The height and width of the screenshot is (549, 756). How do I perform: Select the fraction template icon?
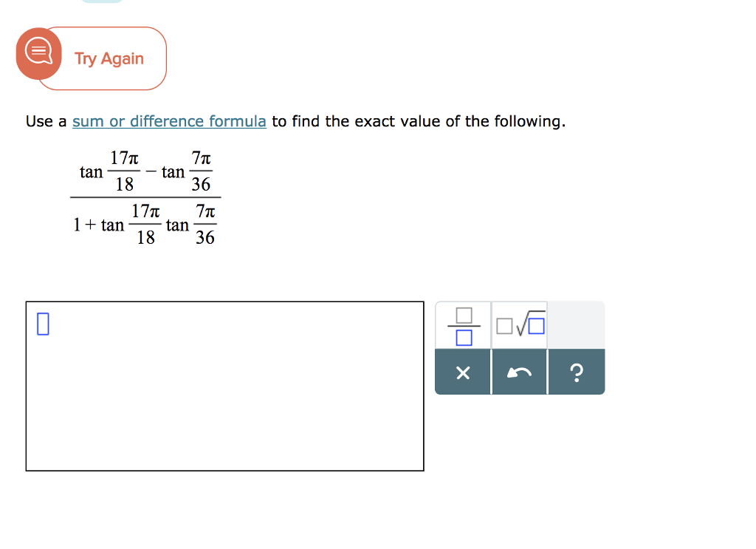463,325
